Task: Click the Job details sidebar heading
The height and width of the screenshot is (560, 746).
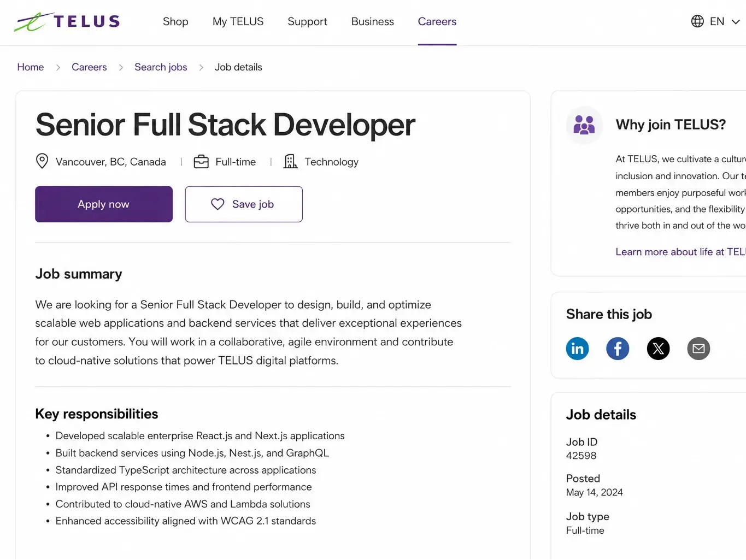Action: click(x=601, y=415)
